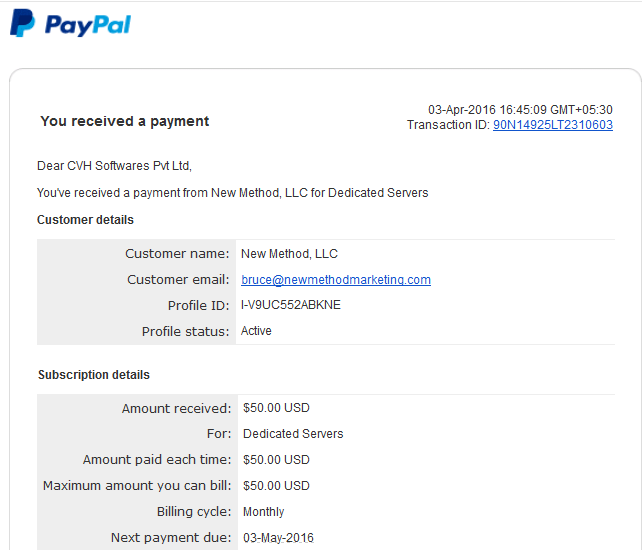
Task: Click the Customer details heading
Action: coord(85,220)
